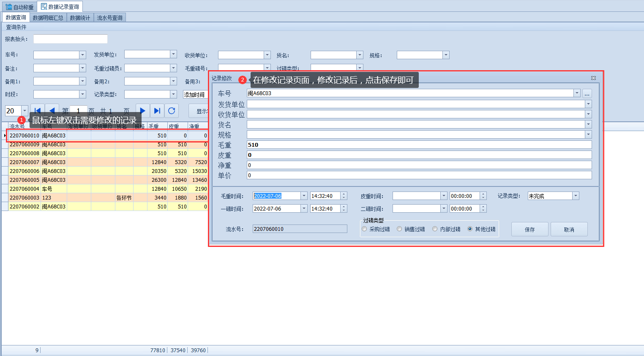Click 添加时间 button
This screenshot has width=644, height=356.
(195, 95)
